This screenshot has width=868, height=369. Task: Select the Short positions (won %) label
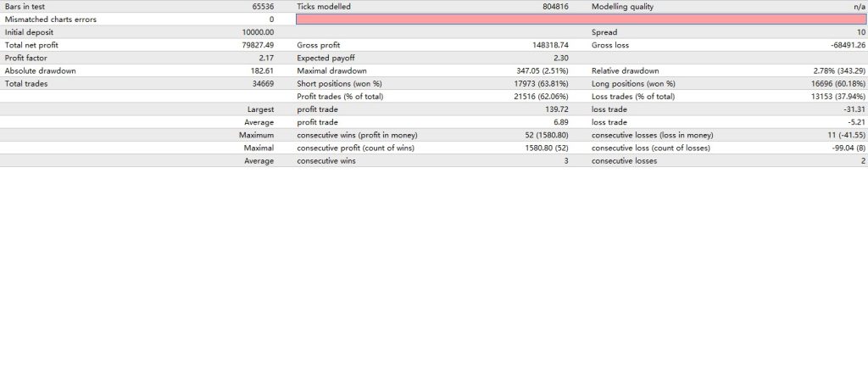point(339,84)
